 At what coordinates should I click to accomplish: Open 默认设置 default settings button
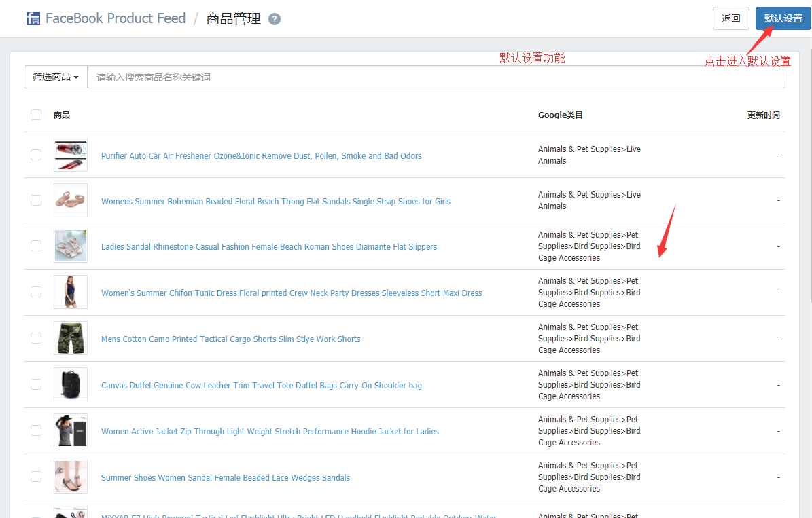(783, 18)
